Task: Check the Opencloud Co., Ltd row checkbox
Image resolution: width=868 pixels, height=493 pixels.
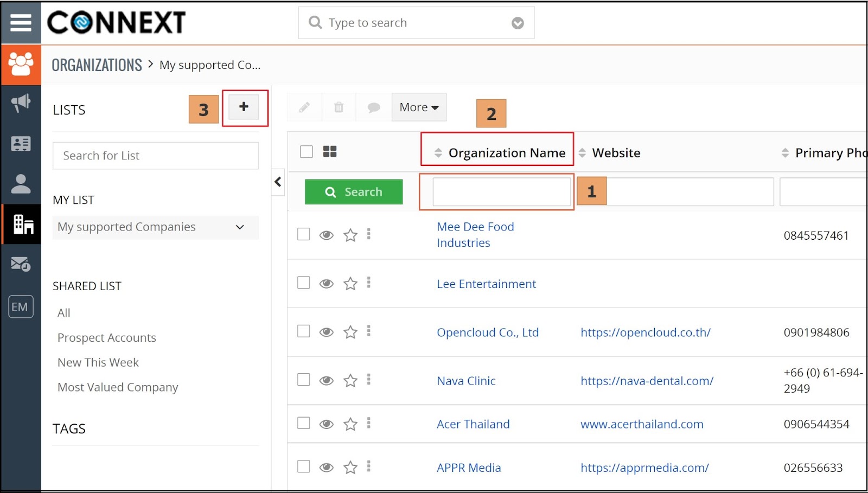Action: [304, 331]
